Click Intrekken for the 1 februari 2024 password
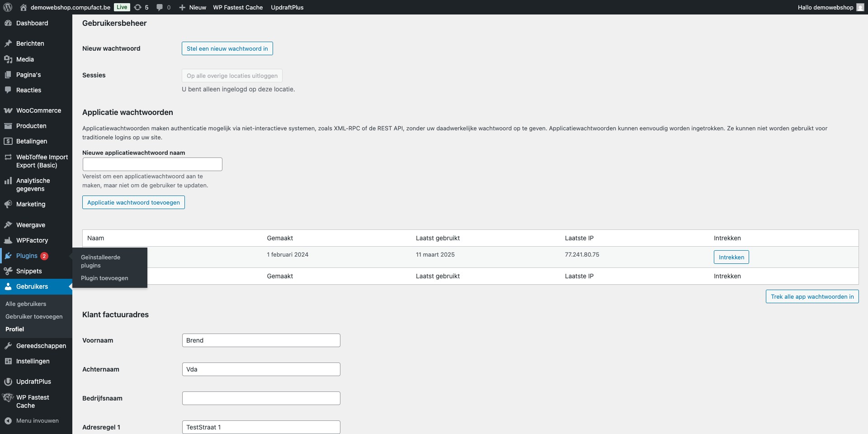This screenshot has height=434, width=868. [731, 257]
